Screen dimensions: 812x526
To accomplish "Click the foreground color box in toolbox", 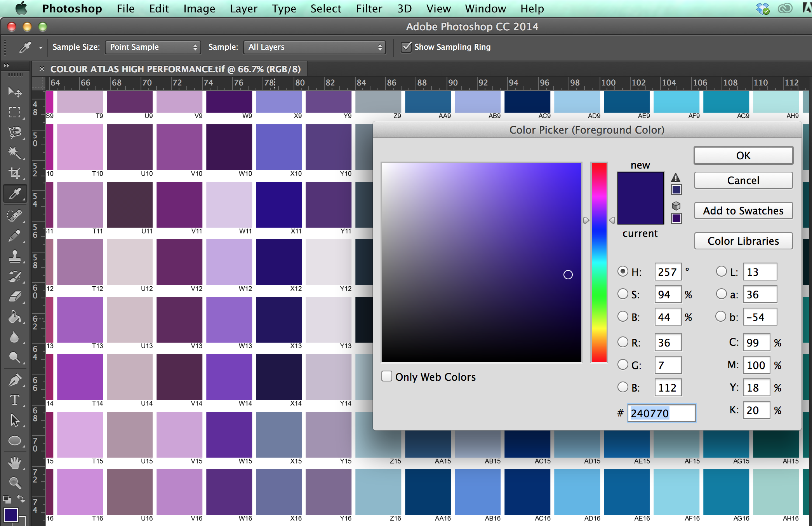I will (x=10, y=515).
